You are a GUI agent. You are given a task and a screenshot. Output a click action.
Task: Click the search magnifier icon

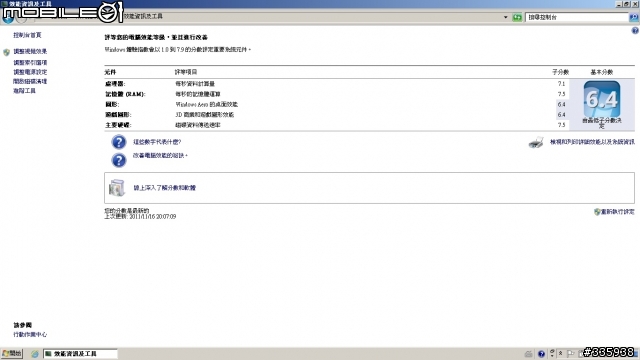pos(634,17)
